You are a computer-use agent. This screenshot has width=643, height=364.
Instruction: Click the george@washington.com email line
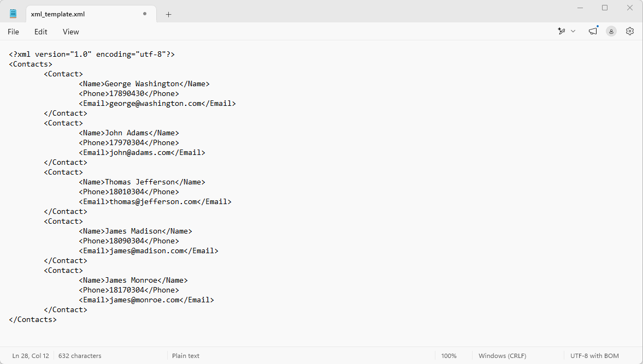(157, 103)
